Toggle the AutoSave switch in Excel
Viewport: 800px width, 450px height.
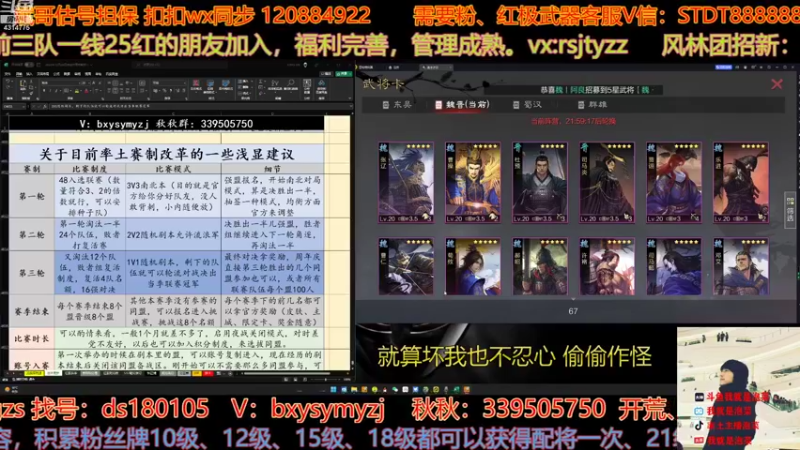pos(30,65)
